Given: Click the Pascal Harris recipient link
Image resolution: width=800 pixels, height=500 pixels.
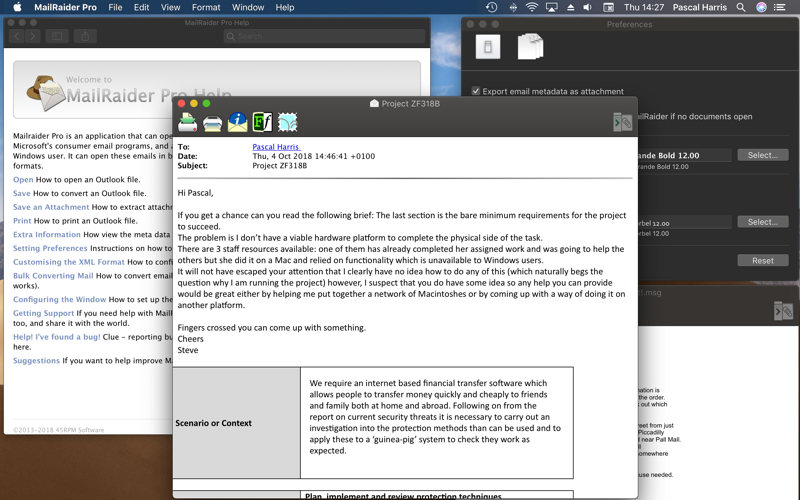Looking at the screenshot, I should [x=276, y=147].
